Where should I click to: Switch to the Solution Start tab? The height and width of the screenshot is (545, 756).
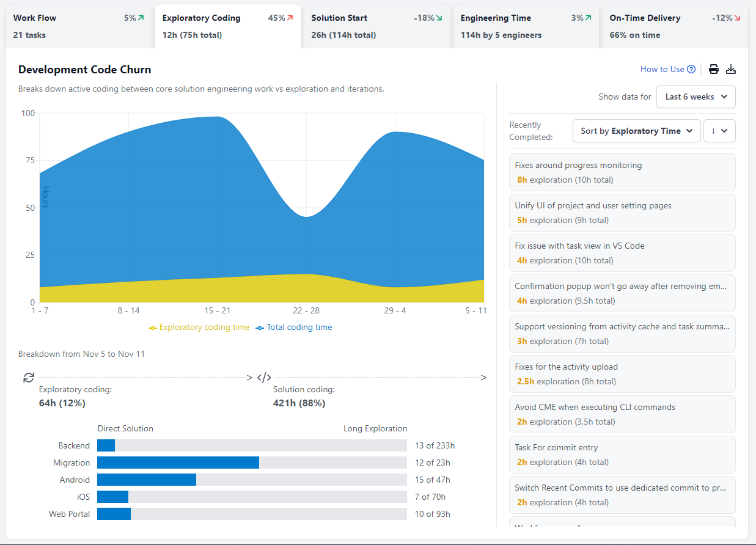tap(376, 26)
